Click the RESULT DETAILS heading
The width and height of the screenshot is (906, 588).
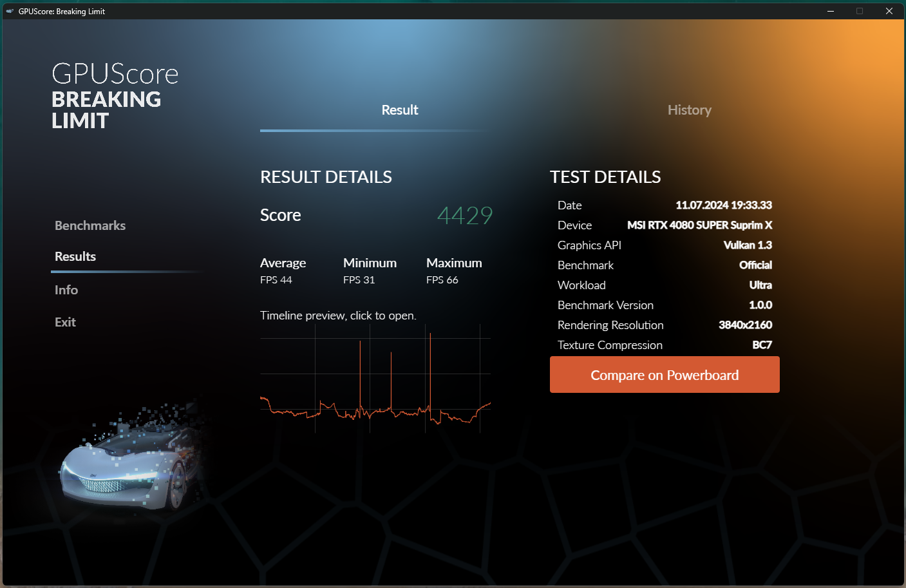coord(326,177)
